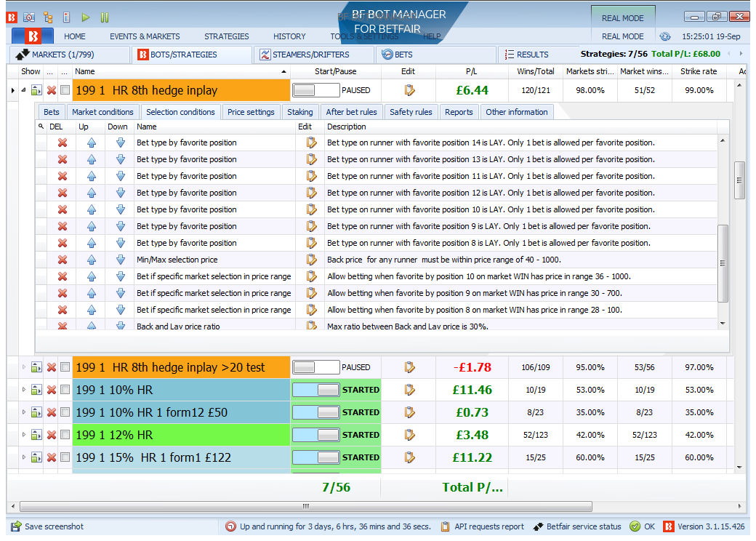756x541 pixels.
Task: Click the big red B ribbon button
Action: click(x=33, y=36)
